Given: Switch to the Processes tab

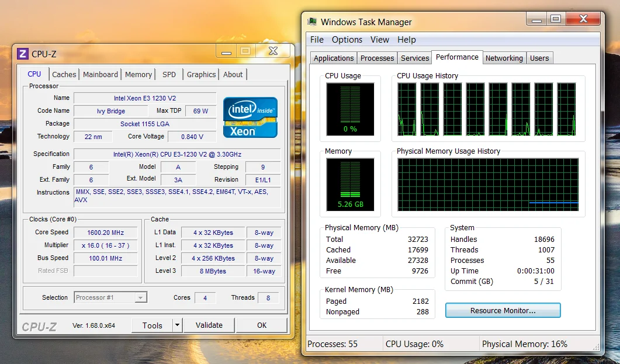Looking at the screenshot, I should [377, 58].
